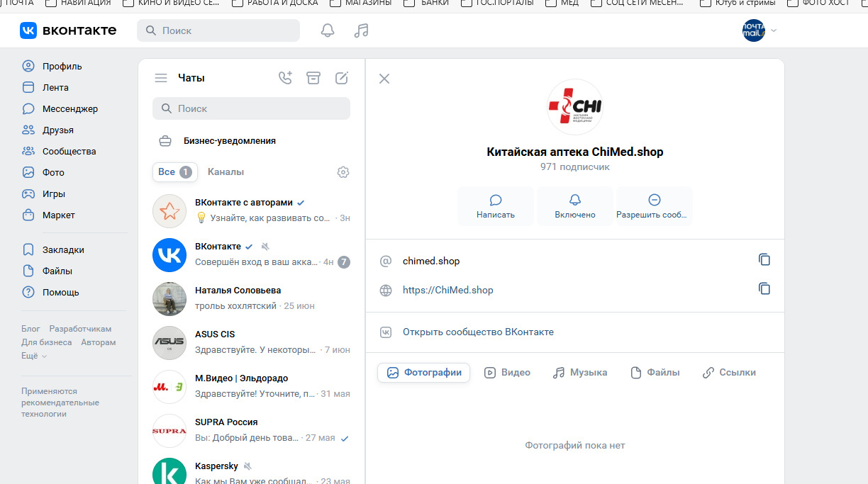Click the user avatar in the header
Viewport: 868px width, 484px height.
click(753, 30)
